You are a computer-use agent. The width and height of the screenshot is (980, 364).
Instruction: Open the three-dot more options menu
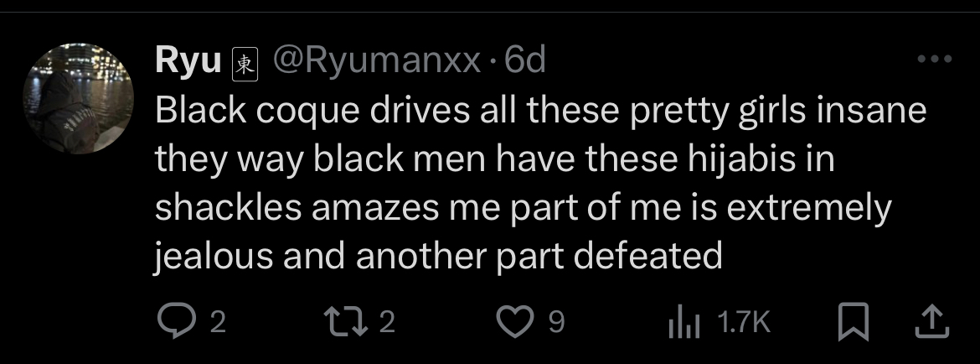point(934,60)
